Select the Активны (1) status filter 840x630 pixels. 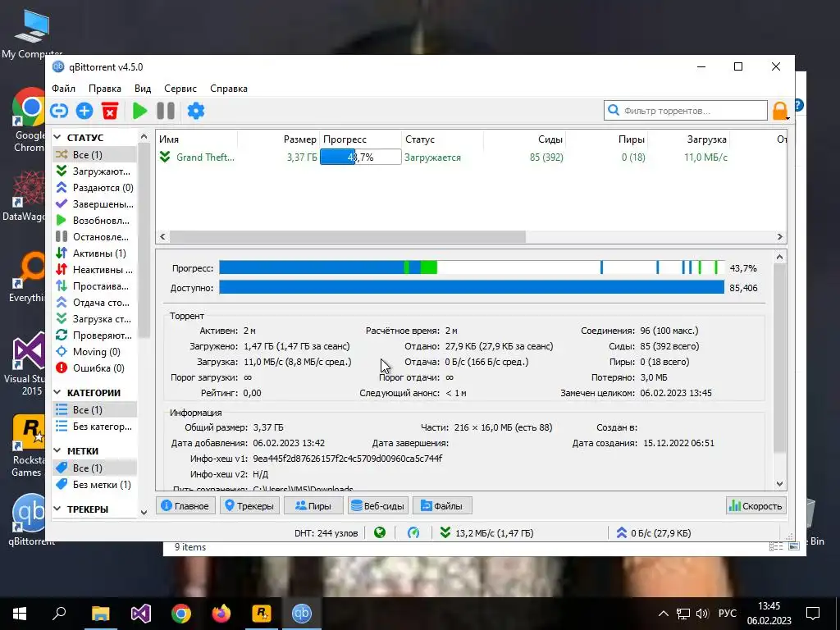pyautogui.click(x=95, y=253)
